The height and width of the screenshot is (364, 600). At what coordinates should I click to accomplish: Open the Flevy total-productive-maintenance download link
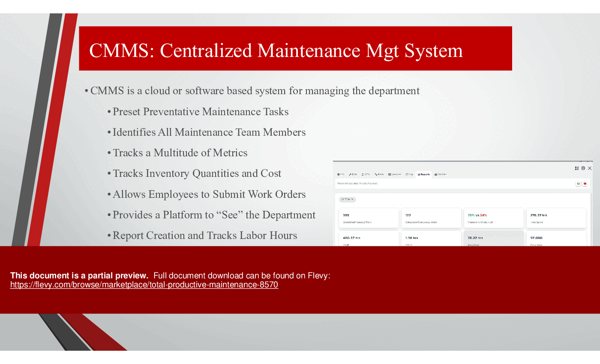144,285
